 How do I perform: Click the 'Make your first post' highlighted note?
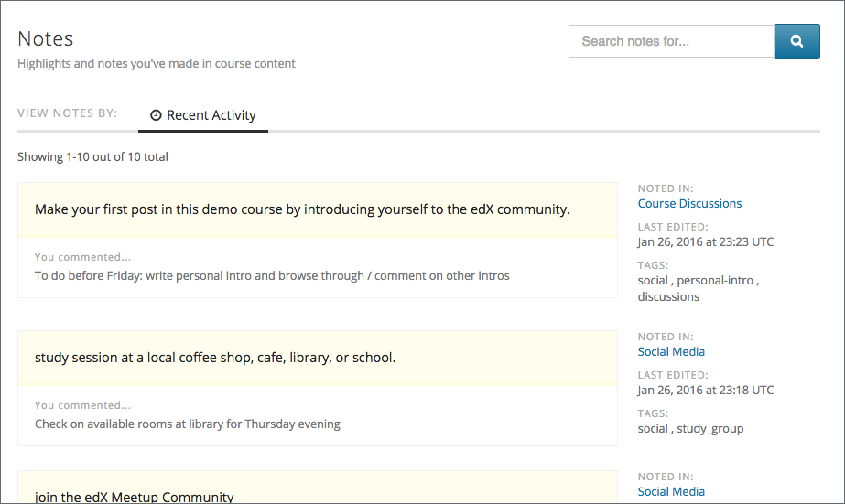point(302,209)
